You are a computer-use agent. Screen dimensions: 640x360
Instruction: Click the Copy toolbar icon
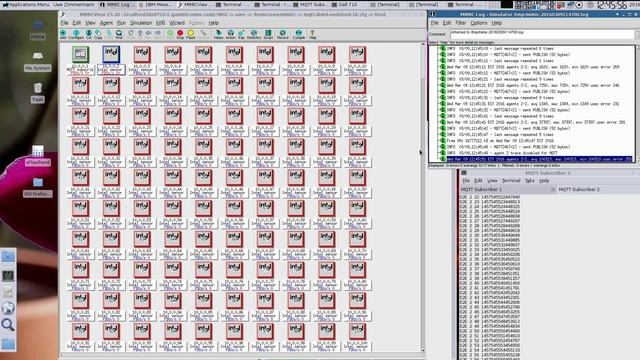tap(98, 34)
